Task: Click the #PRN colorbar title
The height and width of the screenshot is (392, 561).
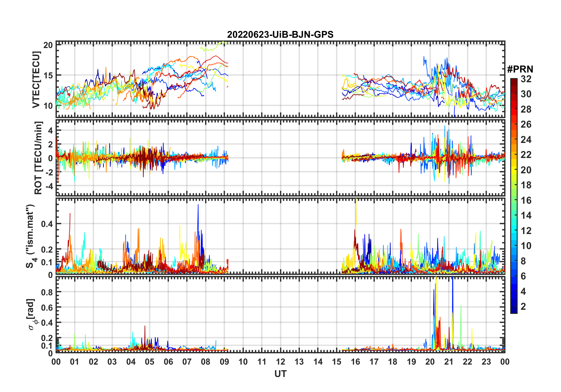Action: tap(520, 69)
